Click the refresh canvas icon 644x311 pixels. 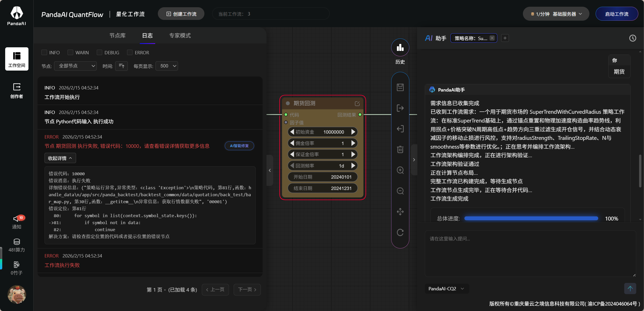(400, 232)
